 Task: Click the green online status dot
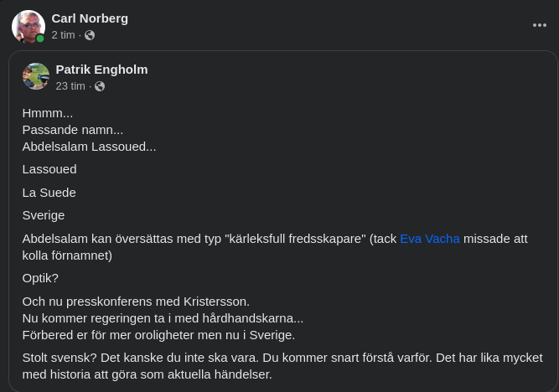40,39
